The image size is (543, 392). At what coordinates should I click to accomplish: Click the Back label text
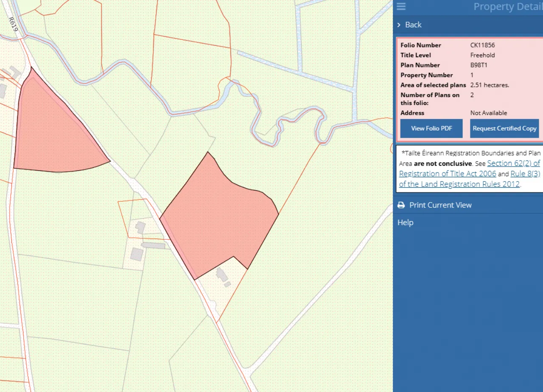(413, 25)
